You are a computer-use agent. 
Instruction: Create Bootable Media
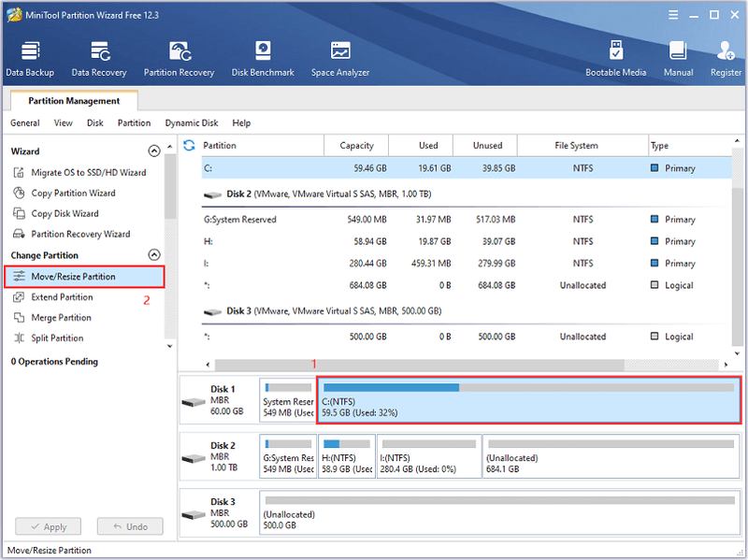616,59
